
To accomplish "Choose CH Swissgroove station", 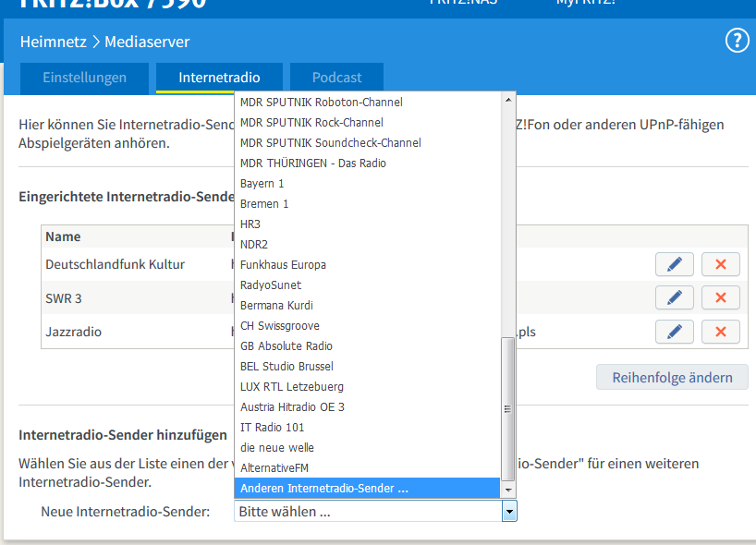I will click(368, 325).
